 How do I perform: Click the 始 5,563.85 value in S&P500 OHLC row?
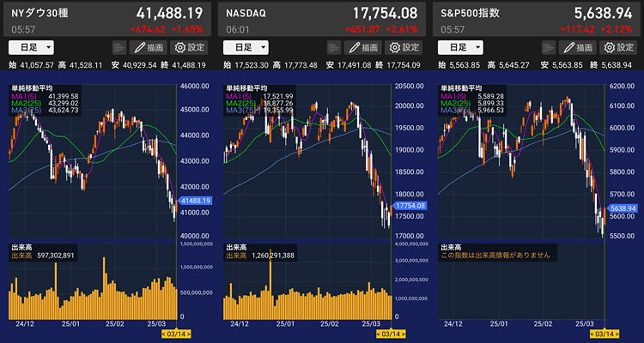(459, 65)
